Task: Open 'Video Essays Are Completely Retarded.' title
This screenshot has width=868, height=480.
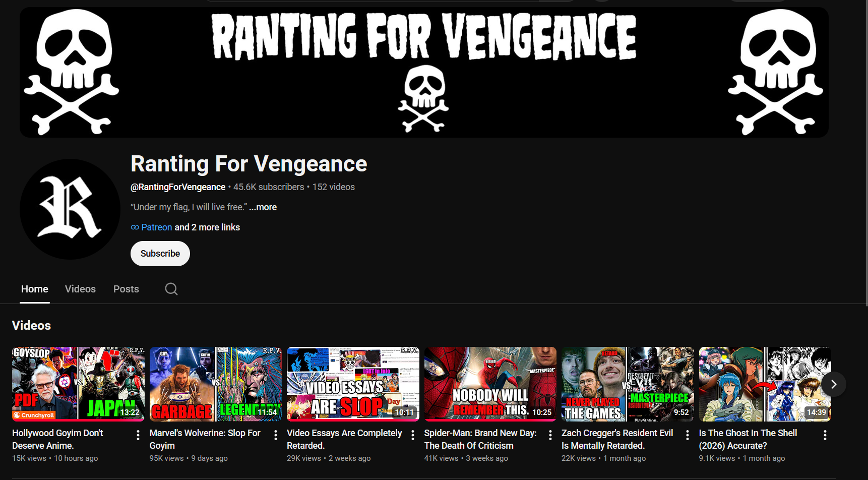Action: [x=344, y=439]
